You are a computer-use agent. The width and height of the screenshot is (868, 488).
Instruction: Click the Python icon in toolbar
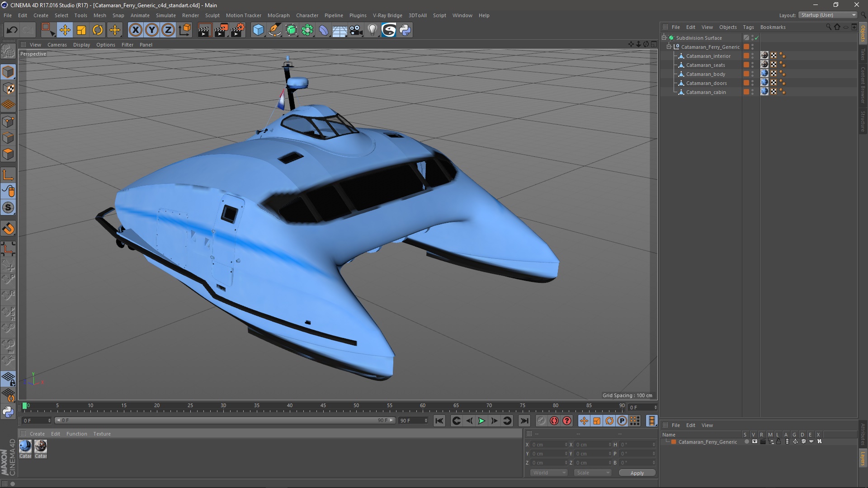[x=405, y=30]
